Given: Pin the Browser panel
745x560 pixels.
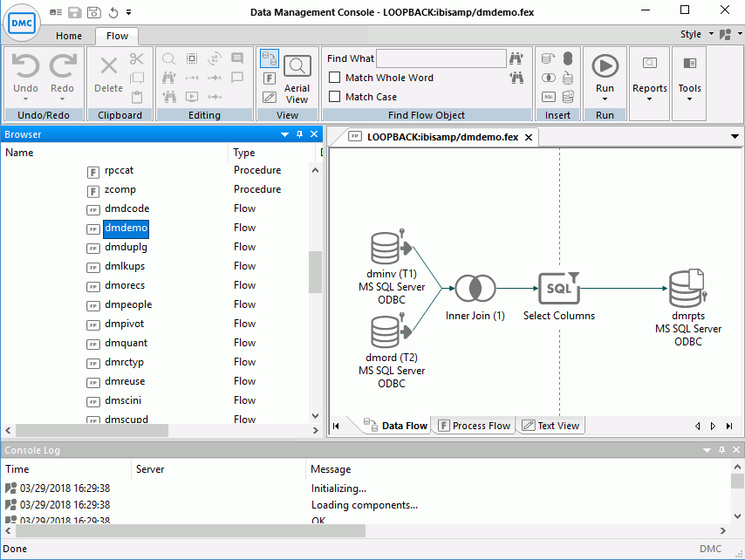Looking at the screenshot, I should (299, 134).
